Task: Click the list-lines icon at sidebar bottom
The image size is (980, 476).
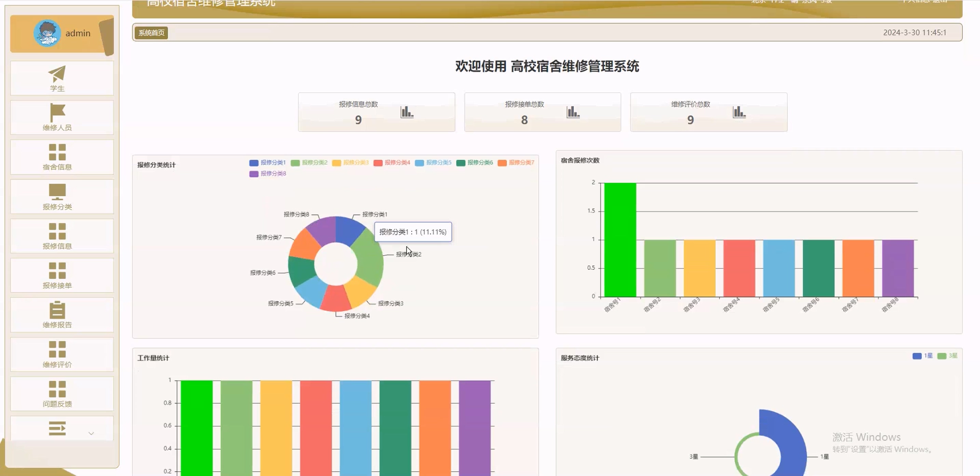Action: [57, 428]
